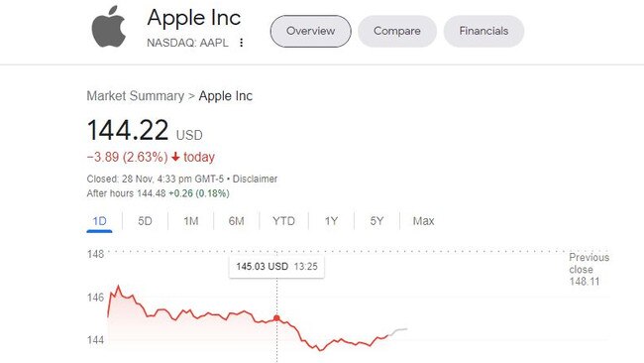Show the Max history range
This screenshot has width=644, height=363.
point(423,221)
